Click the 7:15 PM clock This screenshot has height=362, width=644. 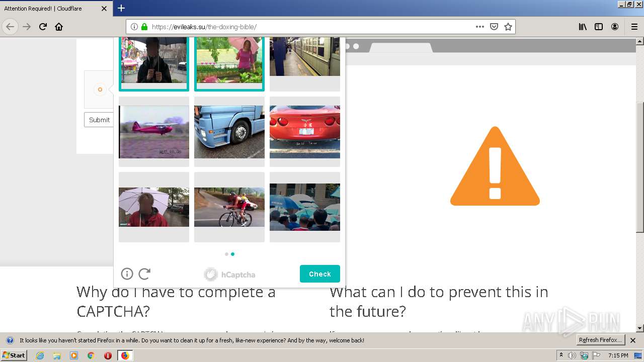[618, 355]
